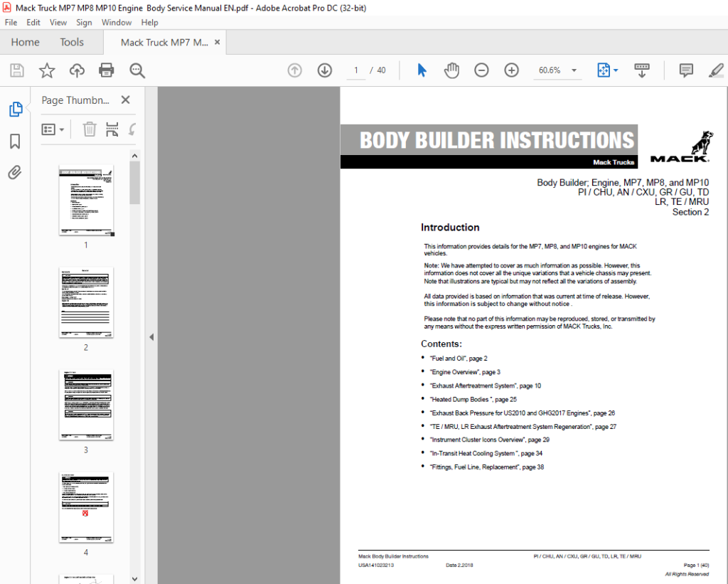Viewport: 728px width, 584px height.
Task: Follow the "Engine Overview", page 3 link
Action: [x=465, y=372]
